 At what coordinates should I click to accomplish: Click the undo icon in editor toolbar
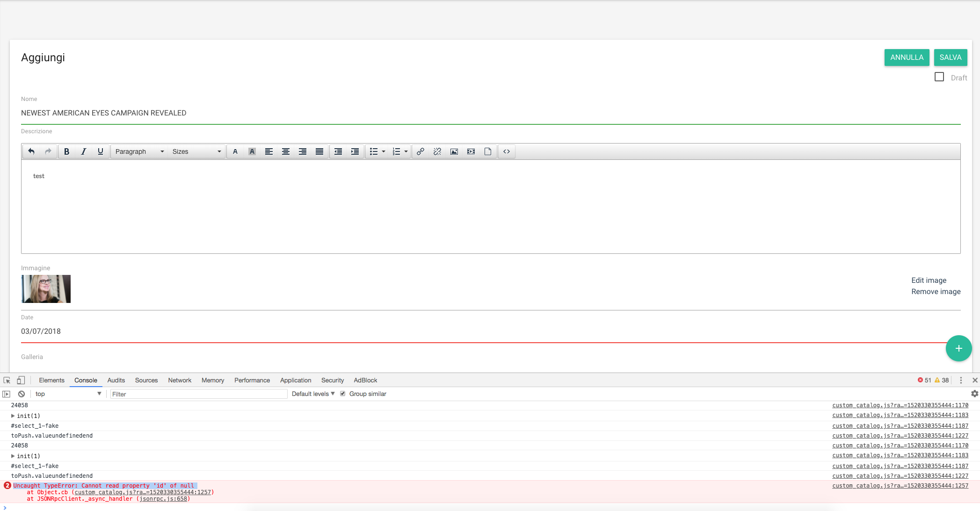(31, 151)
